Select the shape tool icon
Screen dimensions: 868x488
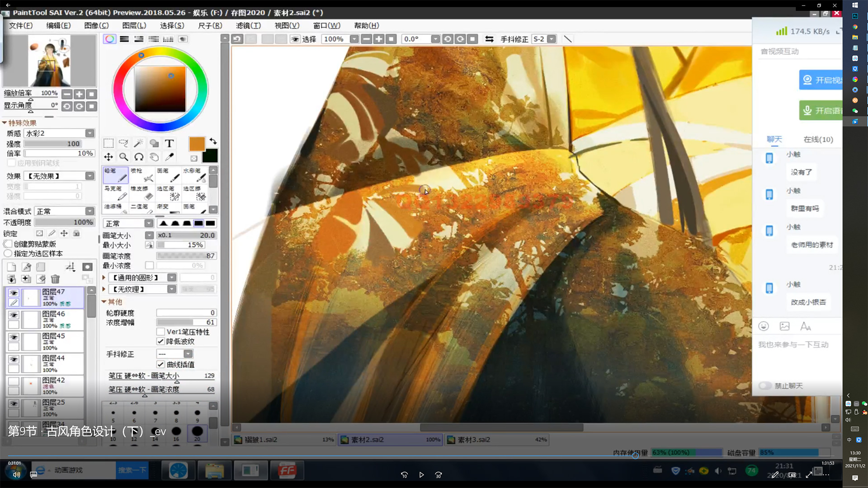click(154, 143)
